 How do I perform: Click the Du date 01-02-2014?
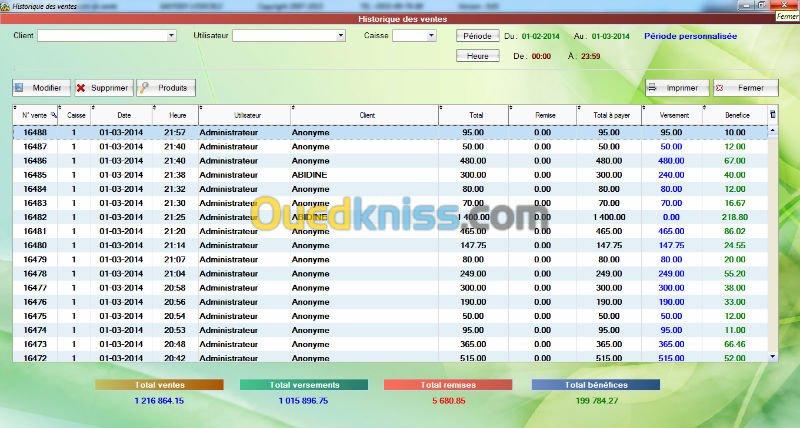click(540, 36)
